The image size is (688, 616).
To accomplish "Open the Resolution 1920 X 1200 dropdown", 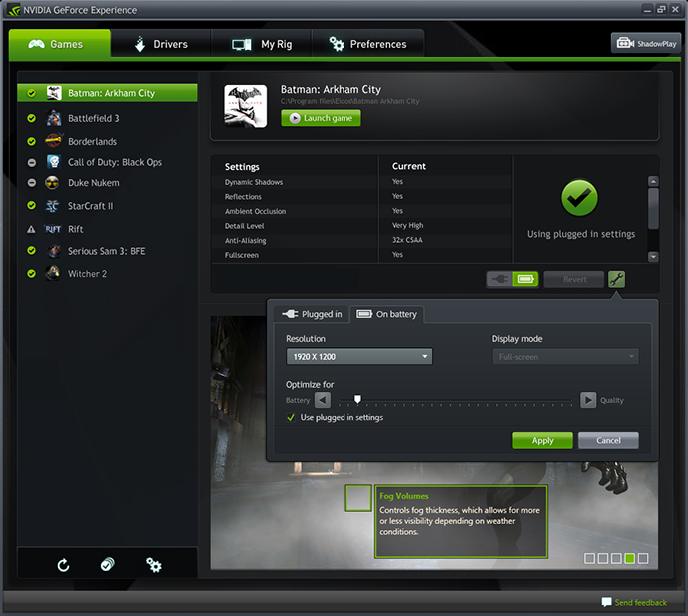I will [x=358, y=356].
